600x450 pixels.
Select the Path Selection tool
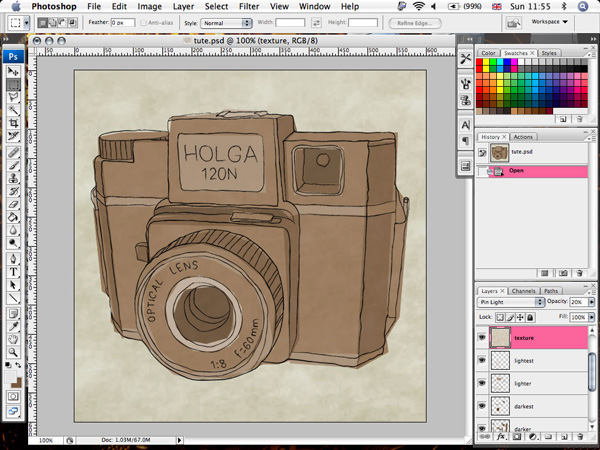tap(13, 285)
